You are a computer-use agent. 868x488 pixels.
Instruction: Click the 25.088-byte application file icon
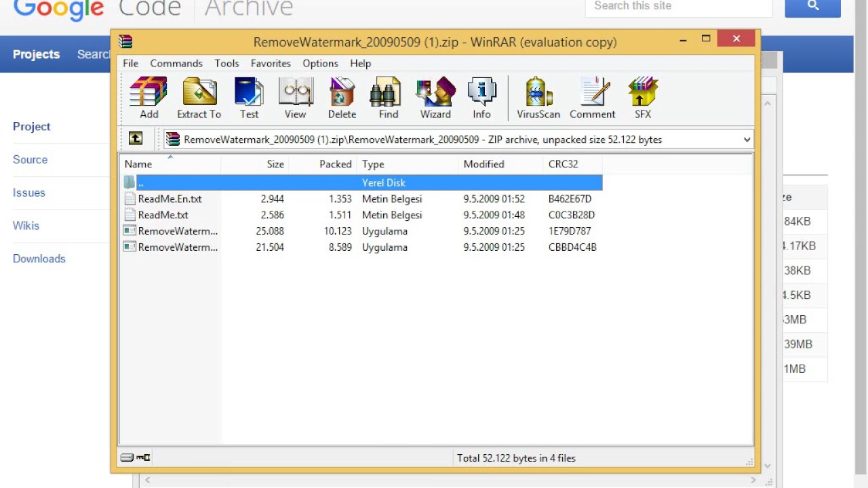click(x=130, y=231)
